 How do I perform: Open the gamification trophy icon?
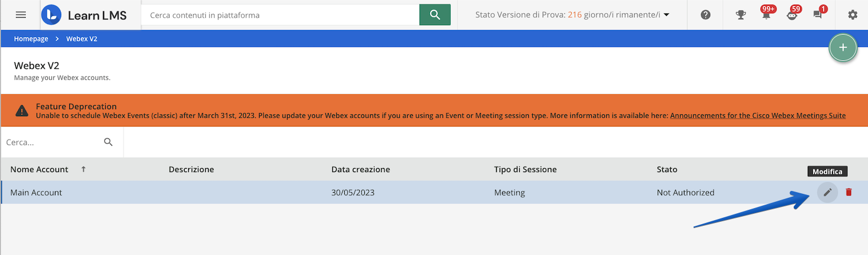coord(740,15)
